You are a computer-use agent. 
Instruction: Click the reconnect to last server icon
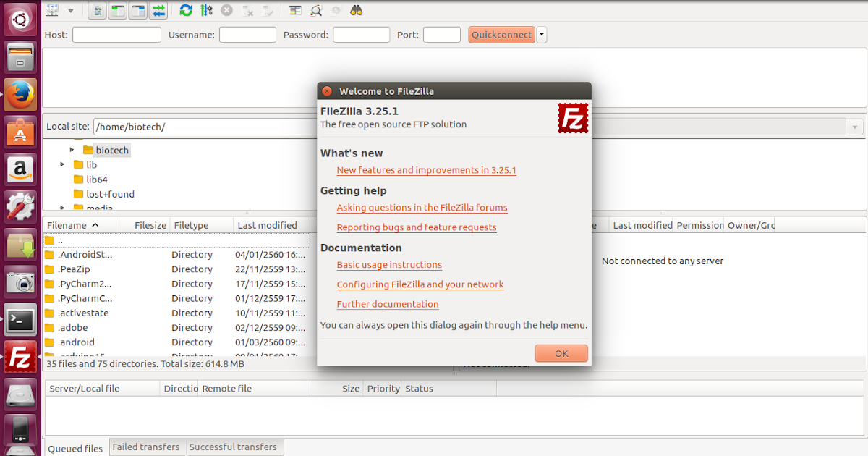[268, 10]
